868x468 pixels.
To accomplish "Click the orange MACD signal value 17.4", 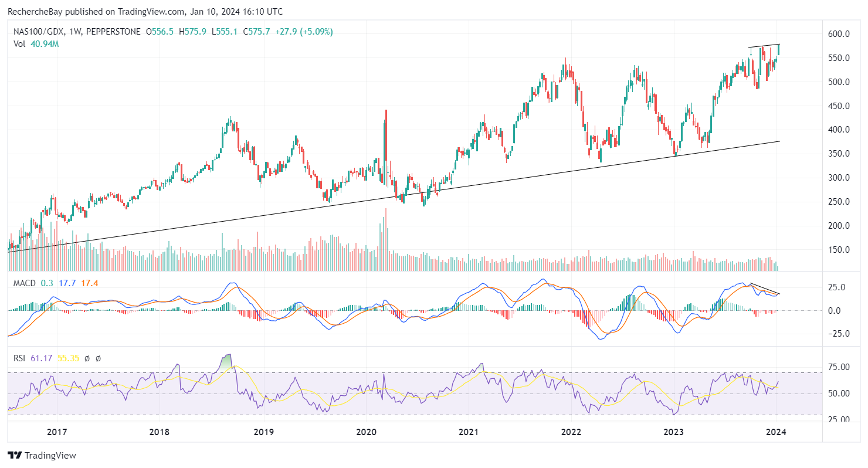I will pos(90,283).
